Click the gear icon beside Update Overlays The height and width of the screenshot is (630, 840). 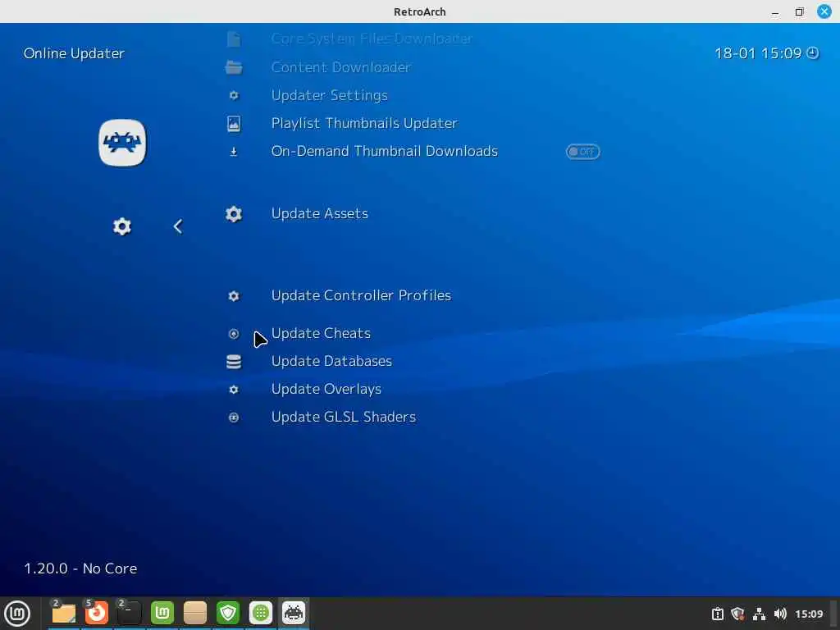[234, 390]
